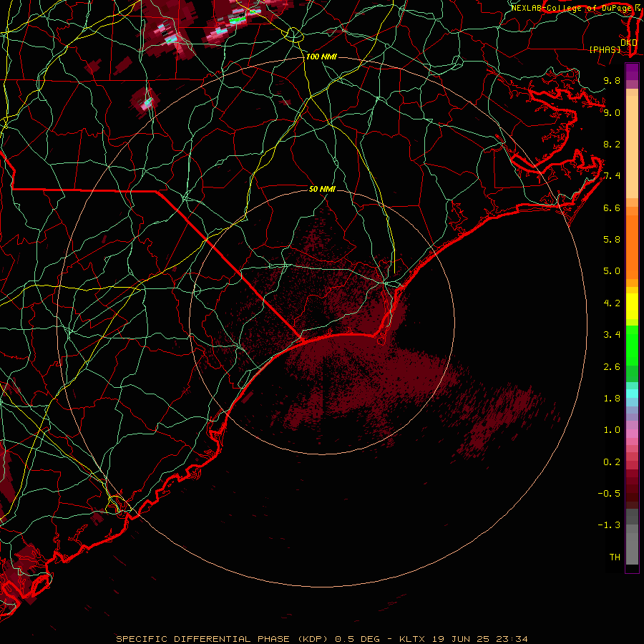Click the 5.0 color scale value
Screen dimensions: 644x644
point(612,271)
